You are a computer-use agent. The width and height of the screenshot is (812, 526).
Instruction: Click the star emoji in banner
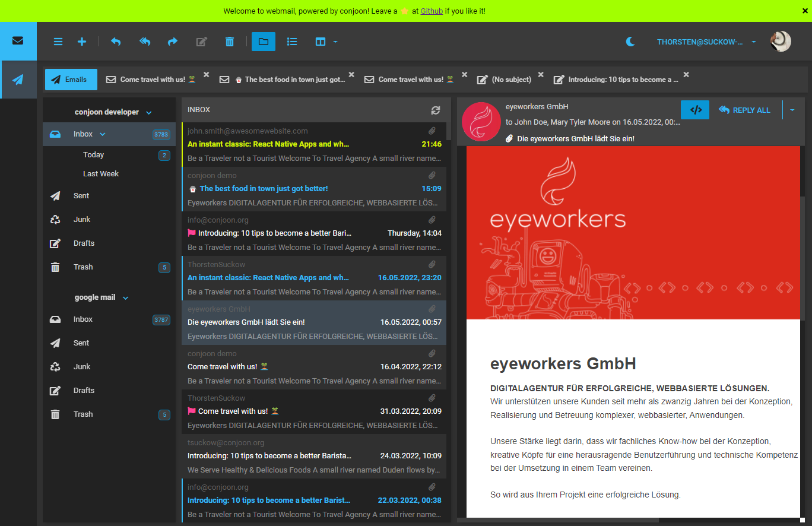tap(405, 11)
